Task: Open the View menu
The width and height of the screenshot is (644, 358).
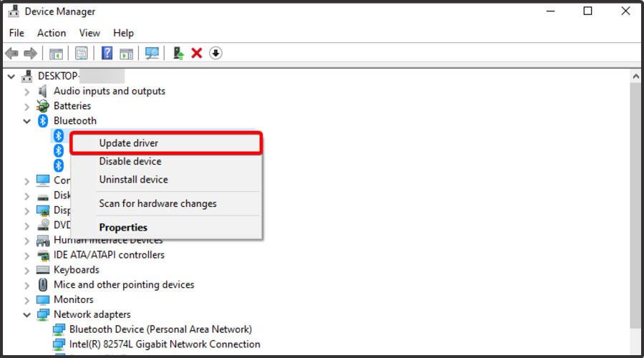Action: (89, 33)
